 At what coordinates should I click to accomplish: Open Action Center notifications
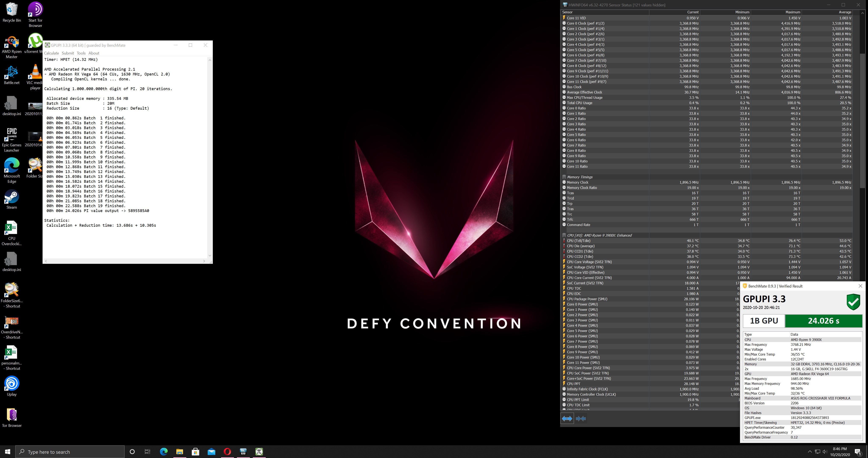[x=858, y=452]
